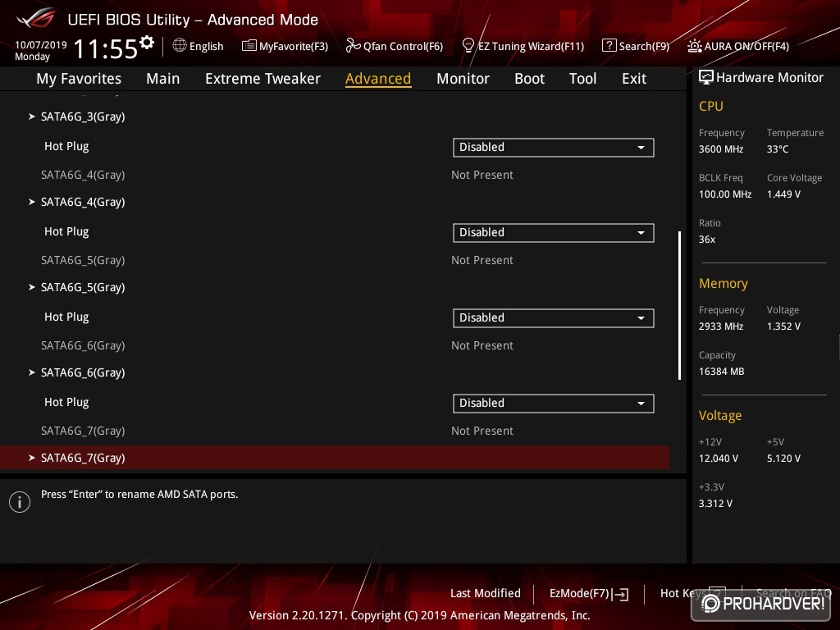Click Hot Plug label under SATA6G_3
The image size is (840, 630).
(x=66, y=146)
